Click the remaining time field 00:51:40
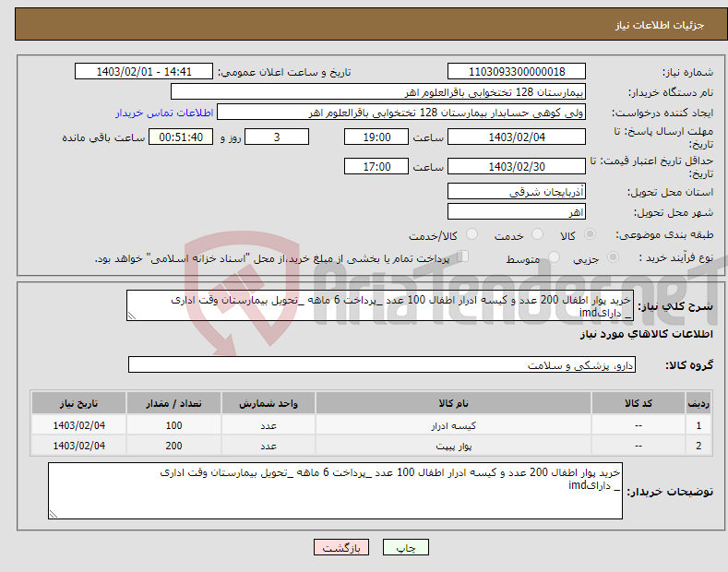Viewport: 728px width, 572px height. [181, 137]
